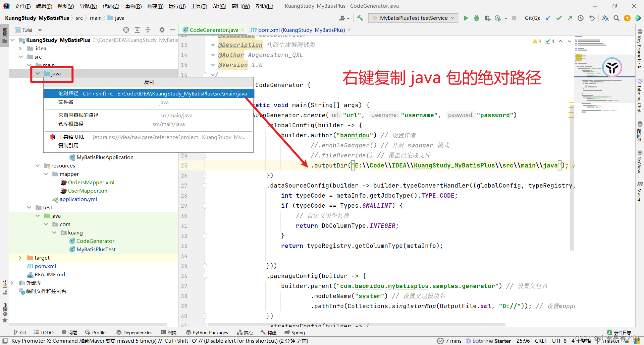Open the Git(G) menu
644x345 pixels.
coord(219,6)
